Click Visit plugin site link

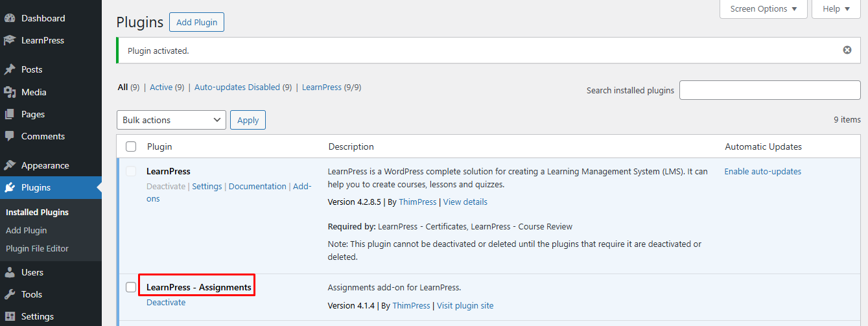465,305
